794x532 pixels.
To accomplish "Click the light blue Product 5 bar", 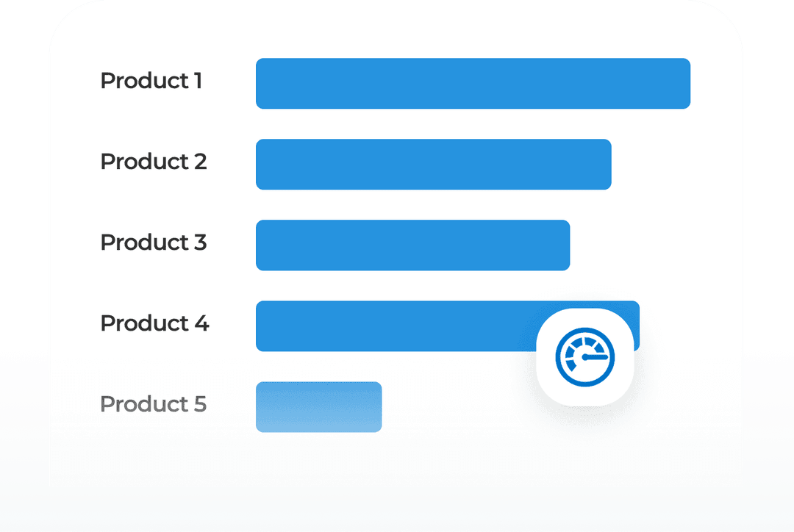I will pos(318,407).
